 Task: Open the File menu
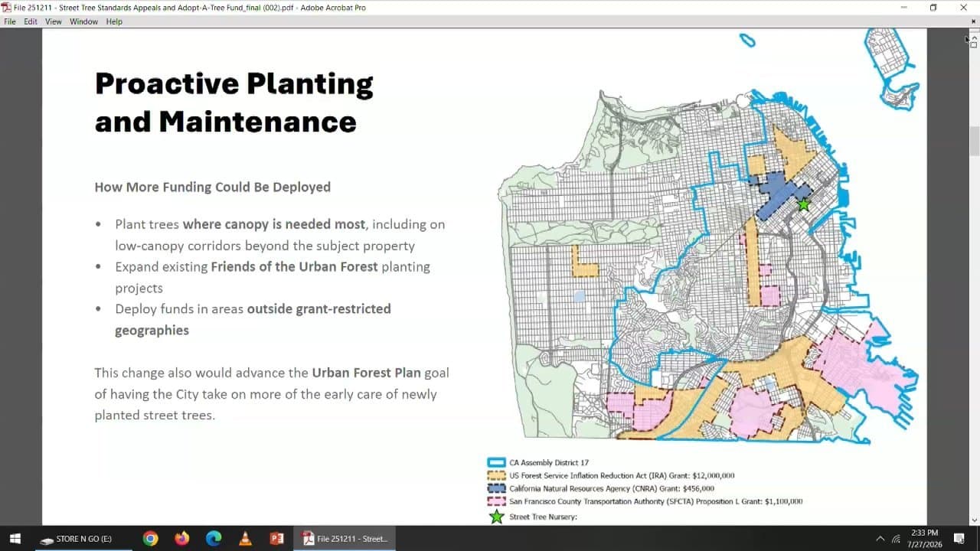pyautogui.click(x=10, y=21)
